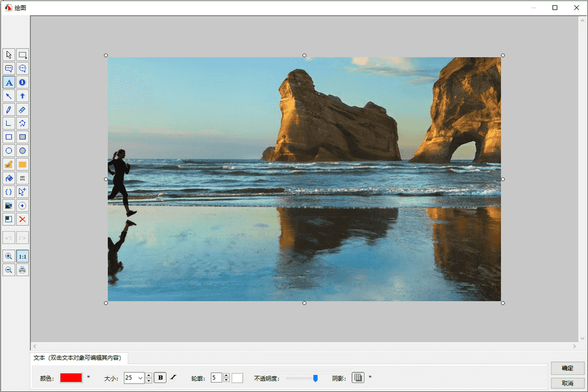Pick the round speech bubble tool
This screenshot has height=392, width=588.
point(22,68)
